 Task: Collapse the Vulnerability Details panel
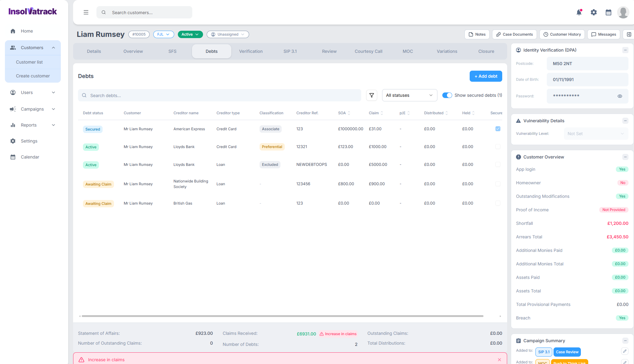[625, 121]
